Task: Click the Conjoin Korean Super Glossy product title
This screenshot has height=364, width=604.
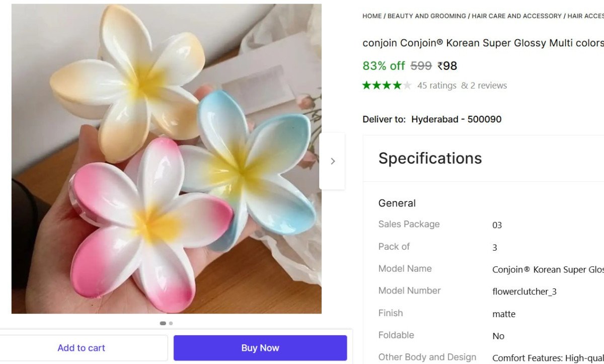Action: pyautogui.click(x=482, y=43)
